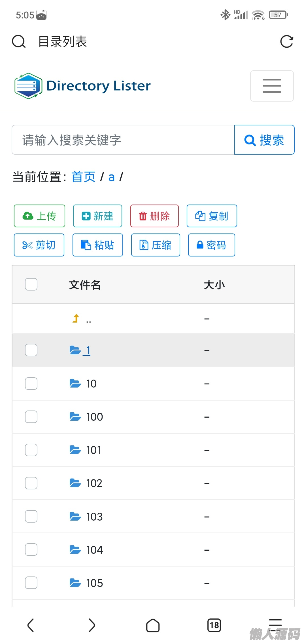Tick the checkbox beside folder 102

pos(31,483)
